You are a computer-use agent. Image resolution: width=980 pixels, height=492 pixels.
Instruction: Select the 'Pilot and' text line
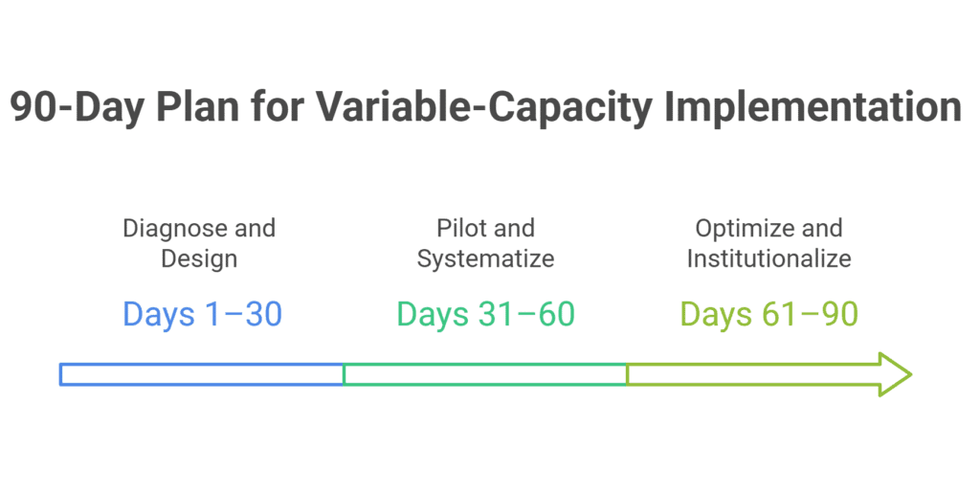point(485,228)
